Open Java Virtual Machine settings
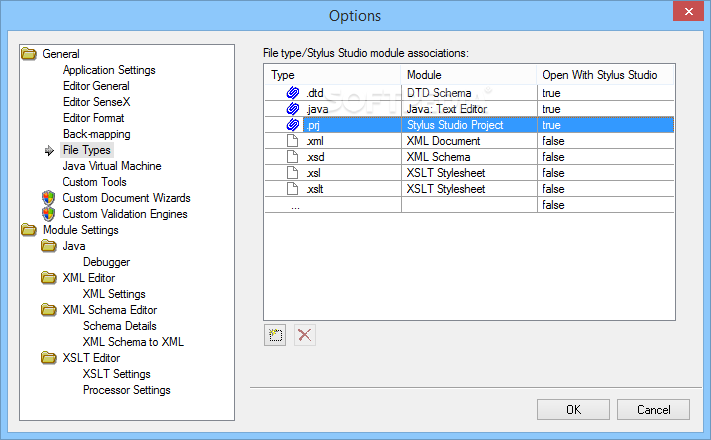 [x=112, y=166]
